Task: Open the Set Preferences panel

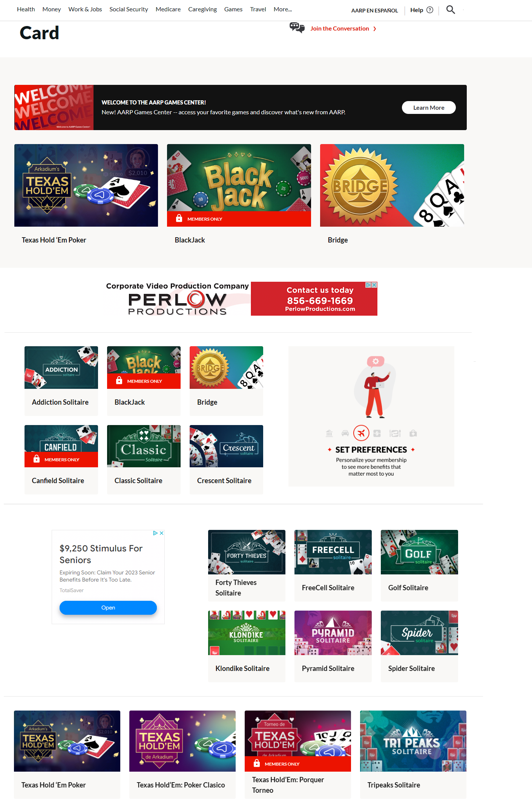Action: pos(371,416)
